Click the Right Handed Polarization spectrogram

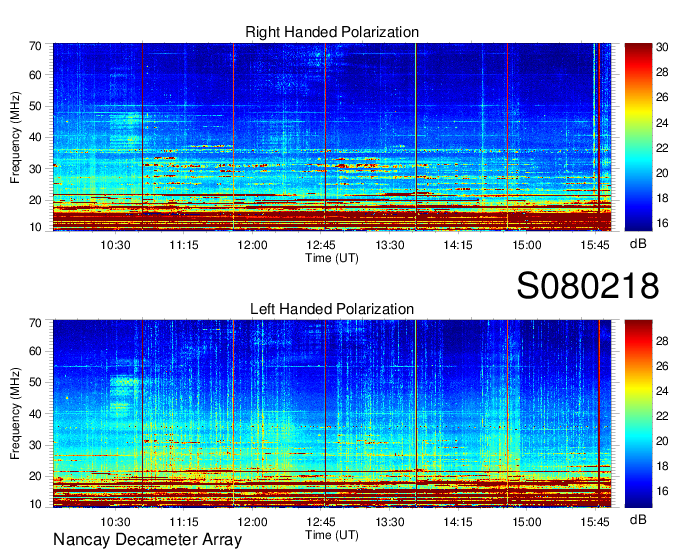[332, 137]
